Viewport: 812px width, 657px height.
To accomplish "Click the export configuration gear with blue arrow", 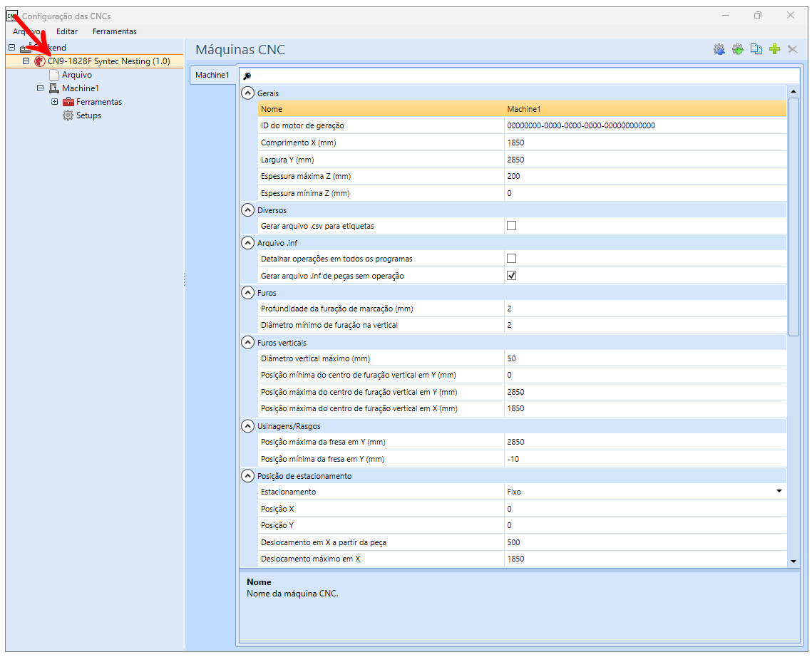I will pos(719,49).
